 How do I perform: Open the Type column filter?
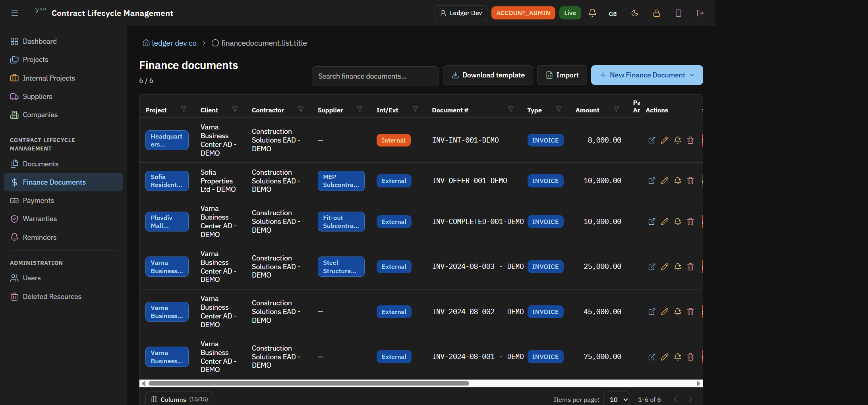pos(559,109)
